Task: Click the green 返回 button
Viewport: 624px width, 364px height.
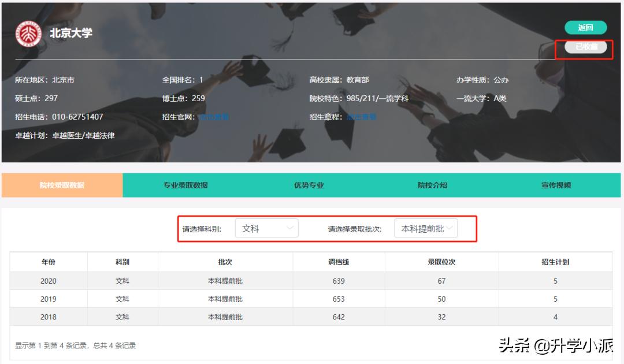Action: click(x=586, y=27)
